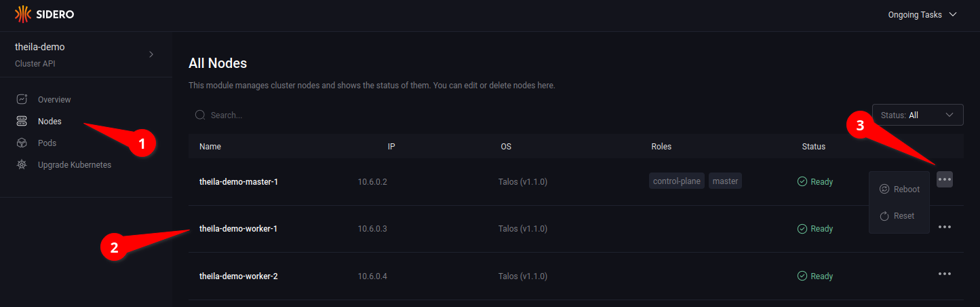Click the Sidero logo icon
Viewport: 980px width, 307px height.
tap(22, 14)
